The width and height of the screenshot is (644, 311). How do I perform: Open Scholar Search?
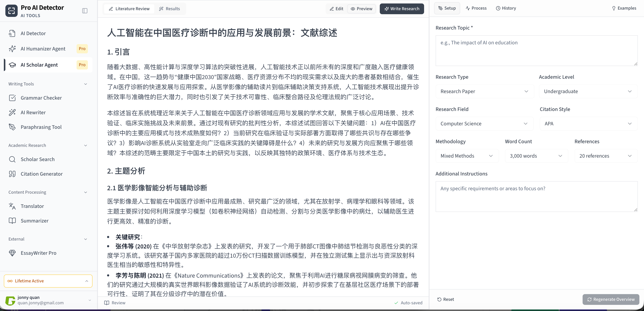point(37,159)
